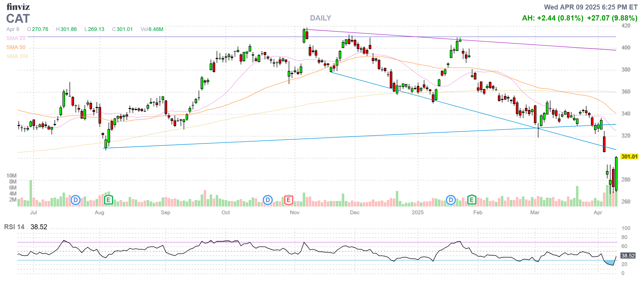Click the Vol 6.46M value in header
The image size is (644, 281).
coord(152,29)
